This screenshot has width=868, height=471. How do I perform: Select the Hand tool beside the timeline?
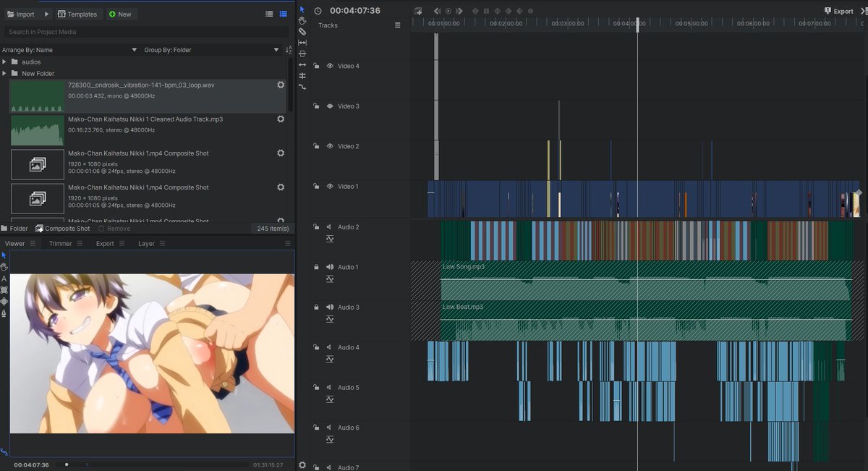coord(302,21)
